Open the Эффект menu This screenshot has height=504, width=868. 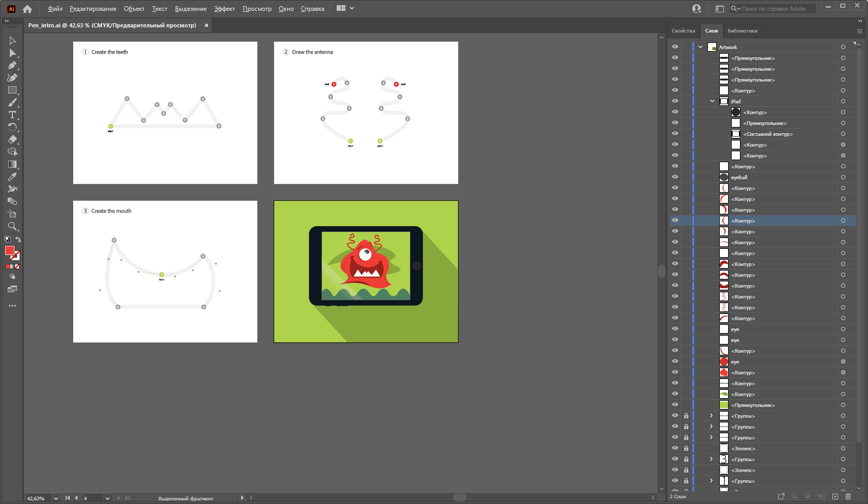[224, 9]
